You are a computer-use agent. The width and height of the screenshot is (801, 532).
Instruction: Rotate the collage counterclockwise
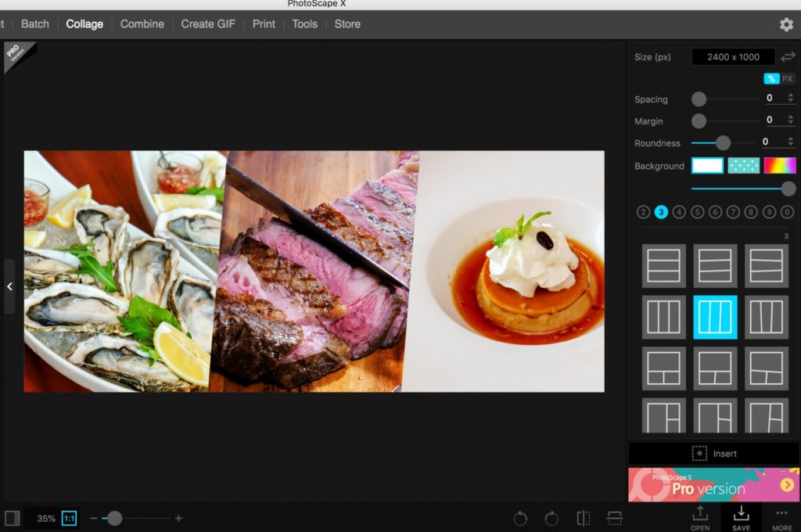tap(520, 518)
